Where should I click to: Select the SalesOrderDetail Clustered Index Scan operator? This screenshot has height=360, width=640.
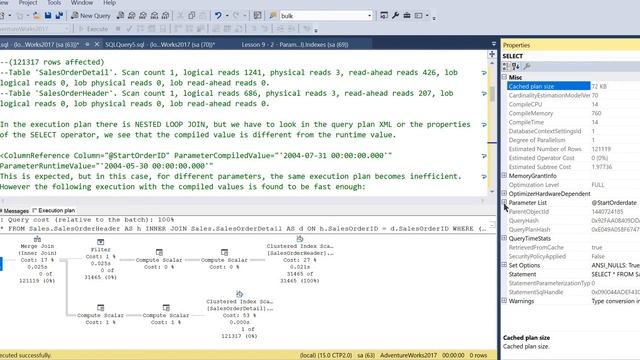[x=239, y=315]
